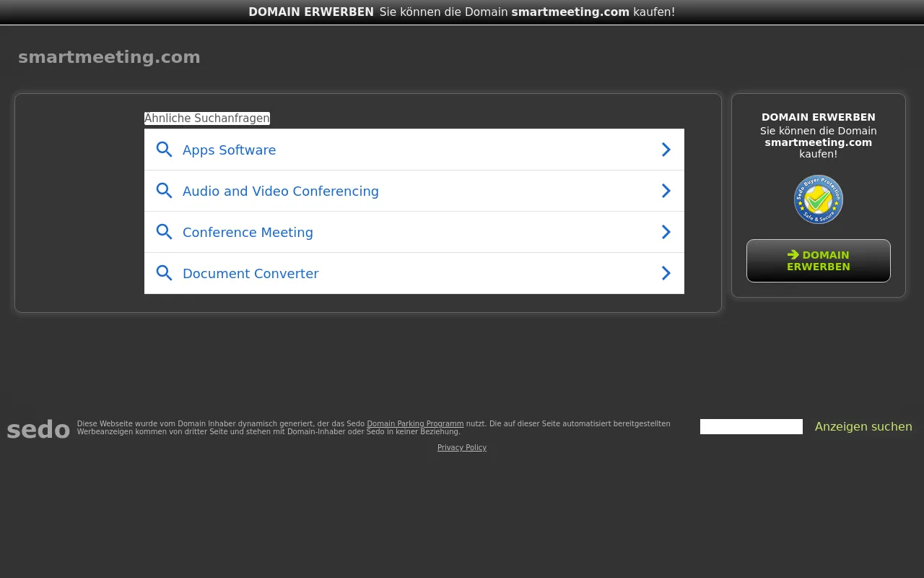Viewport: 924px width, 578px height.
Task: Click the sedo logo in the footer
Action: (x=38, y=429)
